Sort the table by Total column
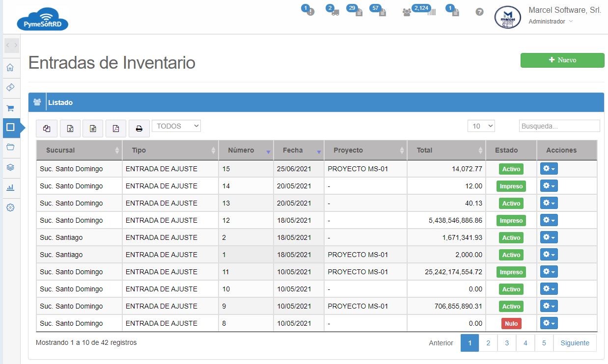Viewport: 608px width, 364px height. coord(446,150)
